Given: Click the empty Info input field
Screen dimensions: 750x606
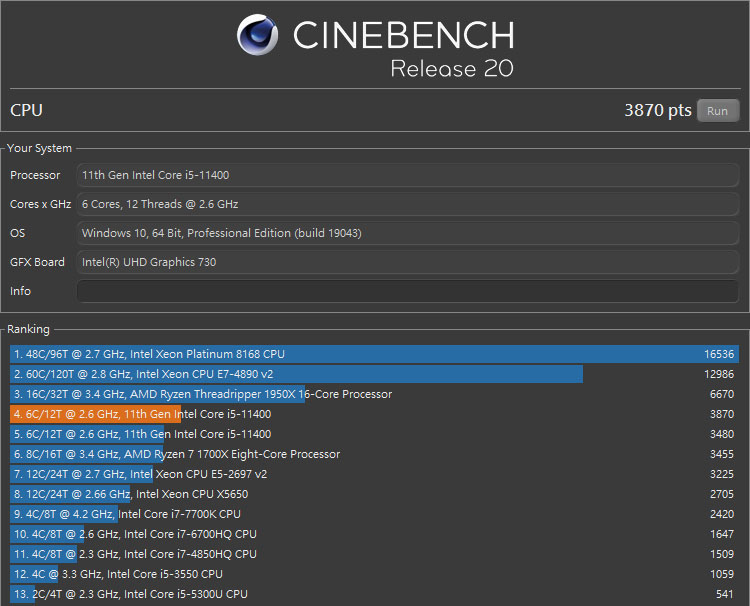Looking at the screenshot, I should [408, 291].
